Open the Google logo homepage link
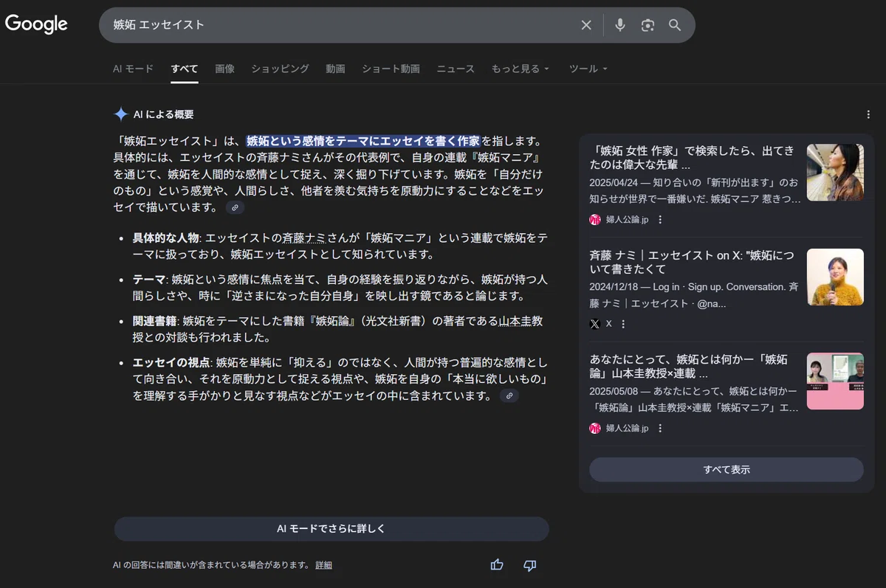886x588 pixels. click(36, 24)
